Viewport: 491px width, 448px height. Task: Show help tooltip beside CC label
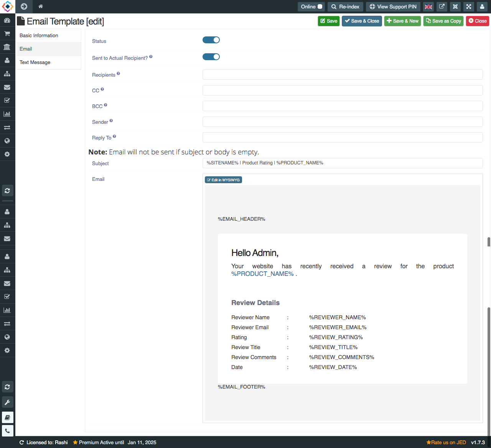pos(102,89)
